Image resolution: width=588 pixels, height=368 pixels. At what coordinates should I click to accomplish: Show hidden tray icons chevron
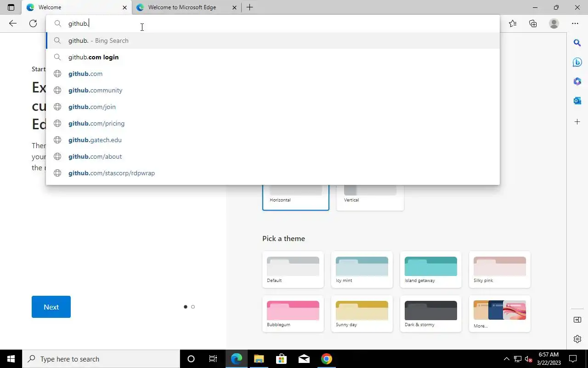point(507,359)
